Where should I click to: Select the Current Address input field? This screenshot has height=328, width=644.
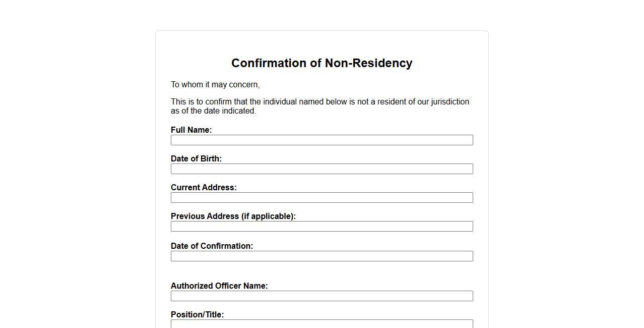321,197
